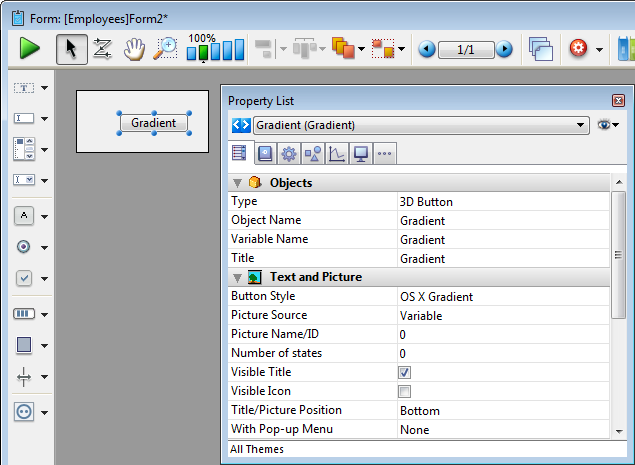Open the Gradient object selector dropdown
The image size is (635, 465).
pos(581,126)
